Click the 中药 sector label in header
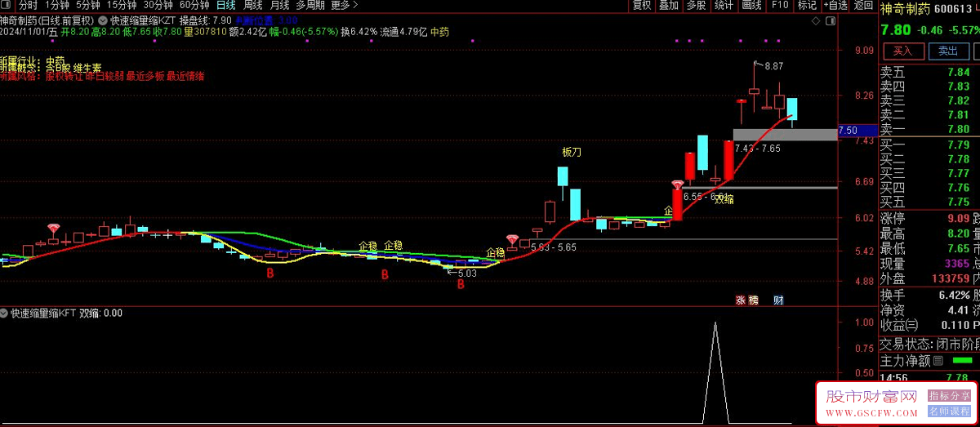 [x=439, y=32]
